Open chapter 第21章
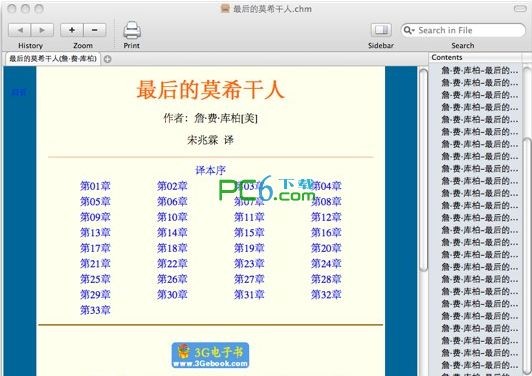Image resolution: width=532 pixels, height=376 pixels. point(95,264)
